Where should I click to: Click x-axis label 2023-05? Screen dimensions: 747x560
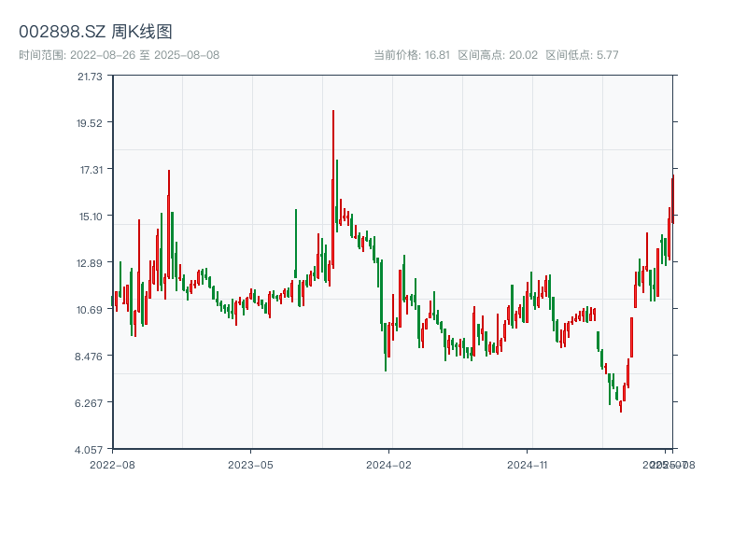tap(250, 465)
